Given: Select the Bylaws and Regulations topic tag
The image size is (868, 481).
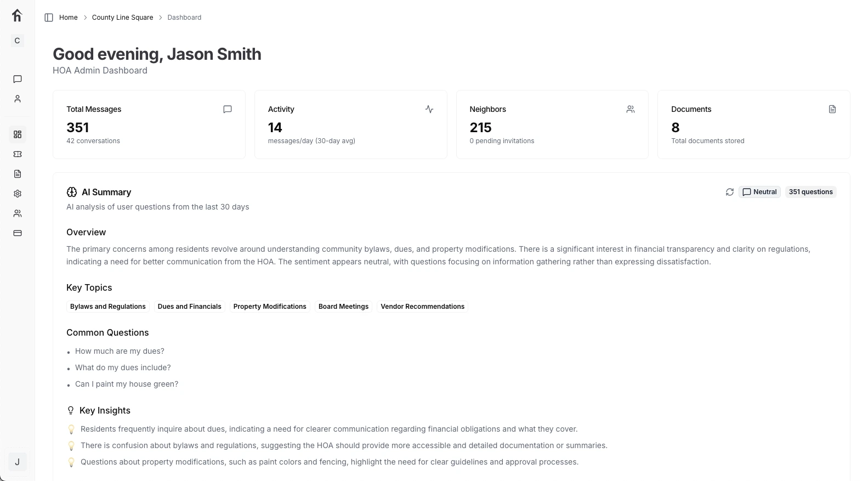Looking at the screenshot, I should [108, 307].
